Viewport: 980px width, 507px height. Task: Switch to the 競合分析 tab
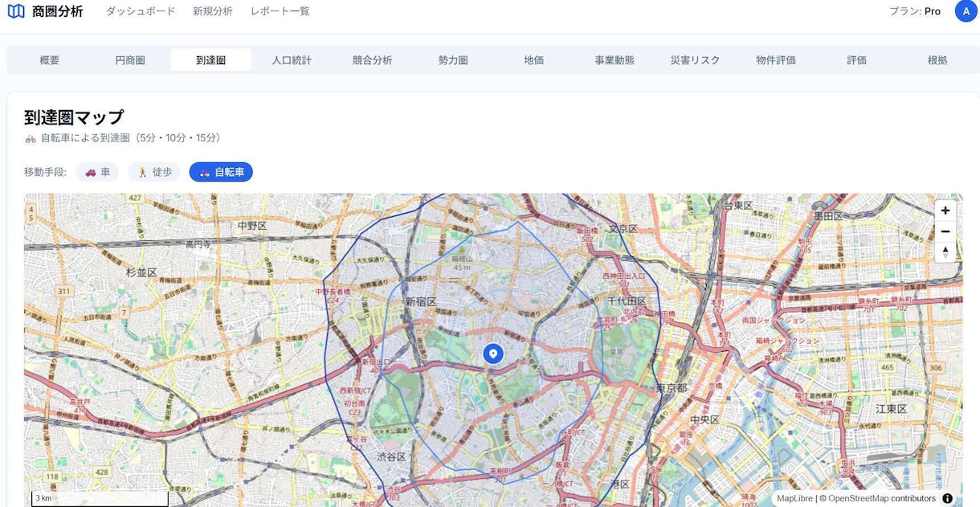coord(372,60)
